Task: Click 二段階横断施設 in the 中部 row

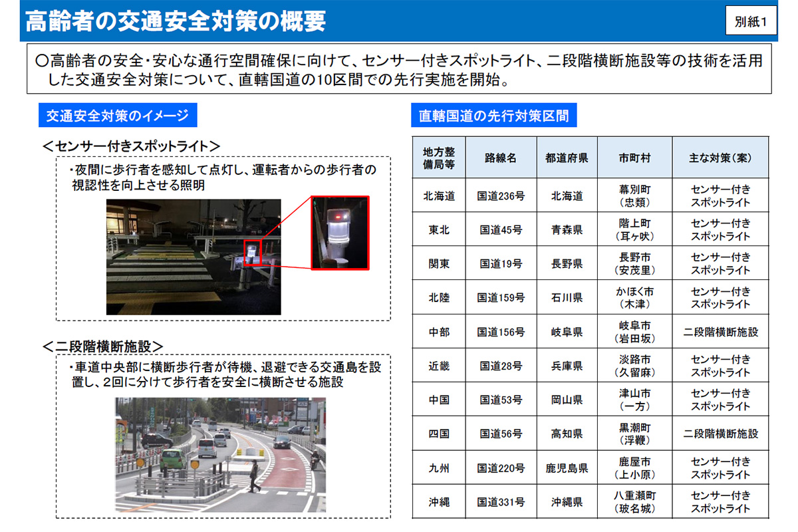Action: click(x=720, y=332)
